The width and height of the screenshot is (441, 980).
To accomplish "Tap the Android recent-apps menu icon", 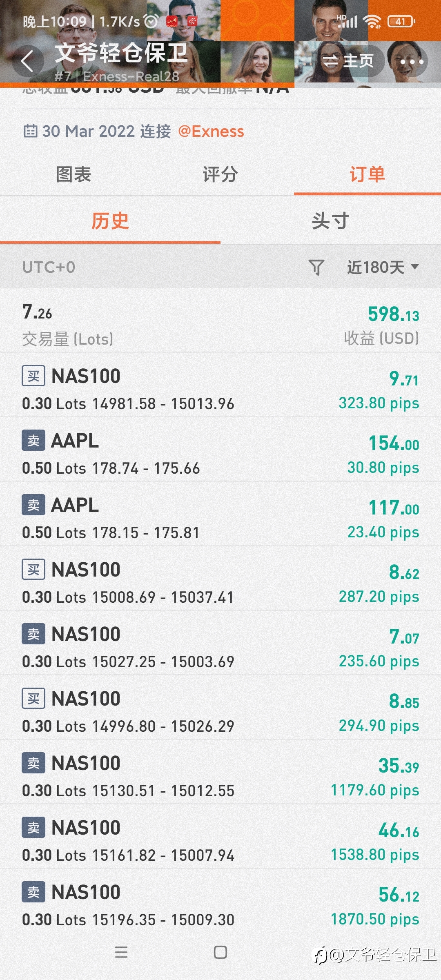I will pos(121,952).
